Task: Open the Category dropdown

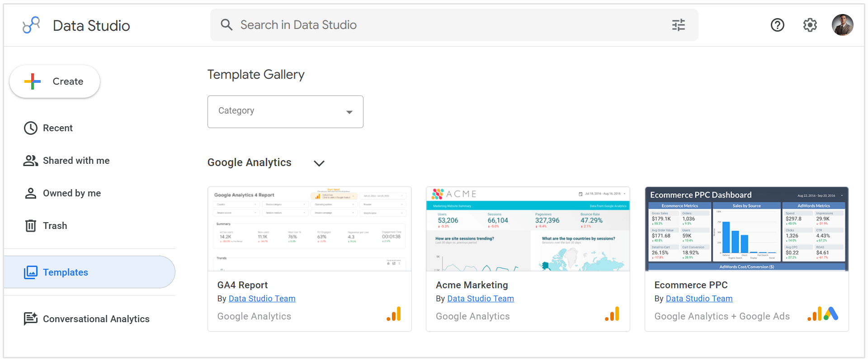Action: (285, 112)
